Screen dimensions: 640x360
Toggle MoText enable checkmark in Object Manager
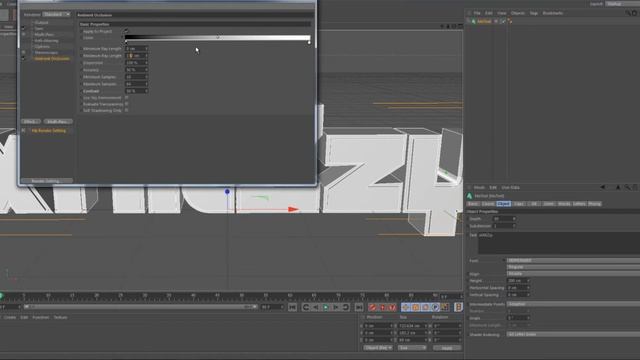[x=503, y=21]
